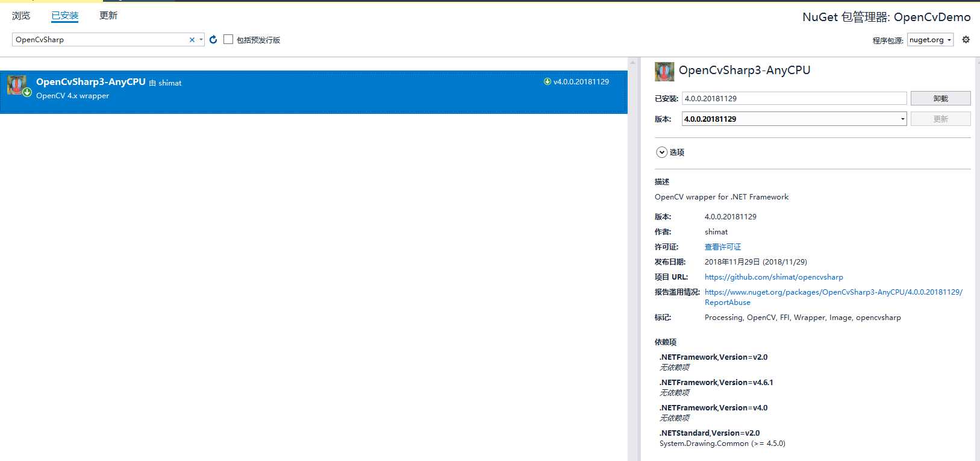The width and height of the screenshot is (980, 461).
Task: Select OpenCvSharp3-AnyCPU package row
Action: pos(314,92)
